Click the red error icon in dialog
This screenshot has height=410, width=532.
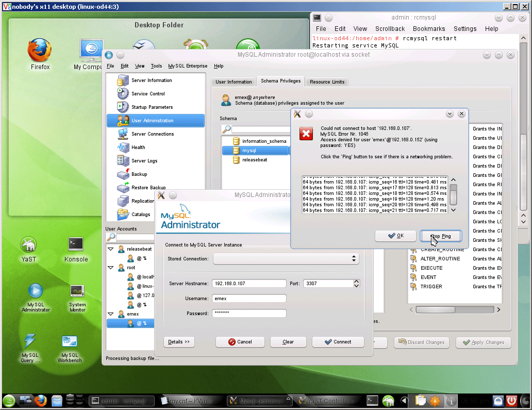306,134
